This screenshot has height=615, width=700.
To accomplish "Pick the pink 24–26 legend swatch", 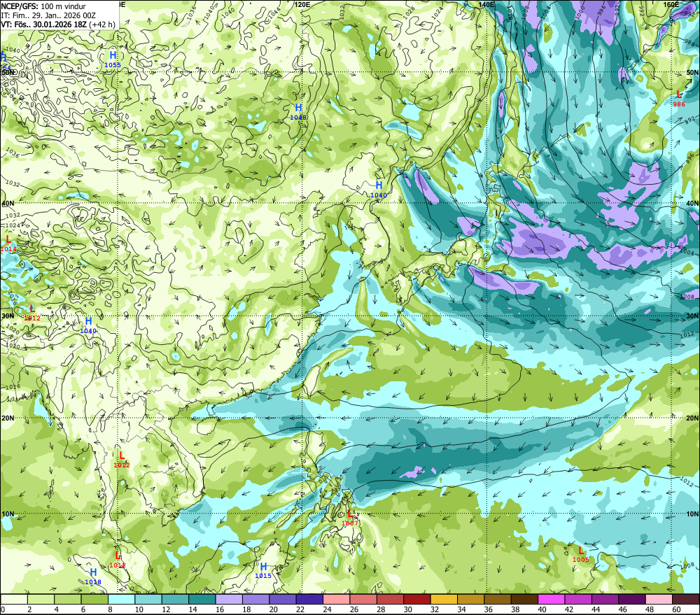I will coord(336,599).
